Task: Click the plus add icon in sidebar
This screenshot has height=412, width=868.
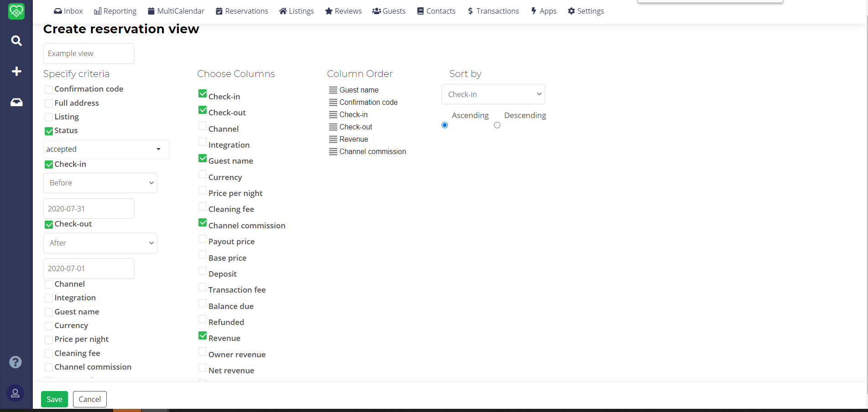Action: coord(16,72)
